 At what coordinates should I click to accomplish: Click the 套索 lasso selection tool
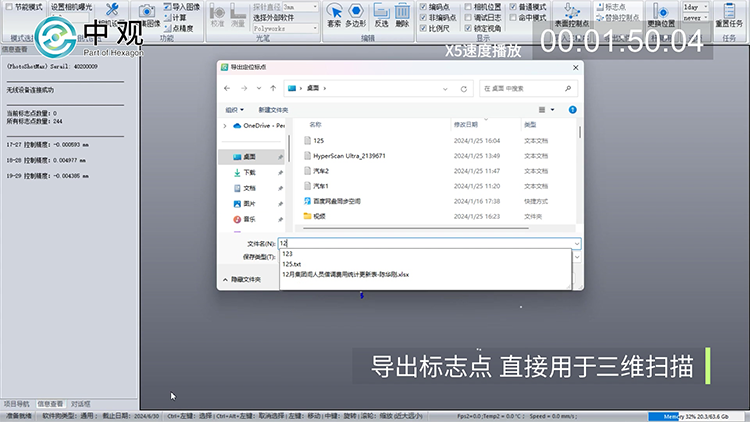tap(334, 13)
